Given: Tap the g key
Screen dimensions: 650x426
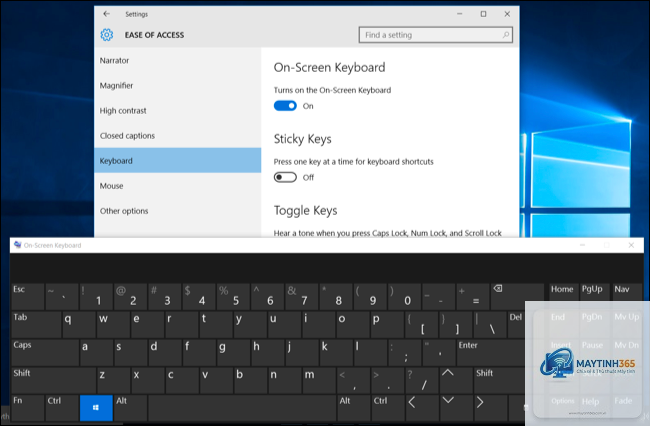Looking at the screenshot, I should [x=234, y=352].
